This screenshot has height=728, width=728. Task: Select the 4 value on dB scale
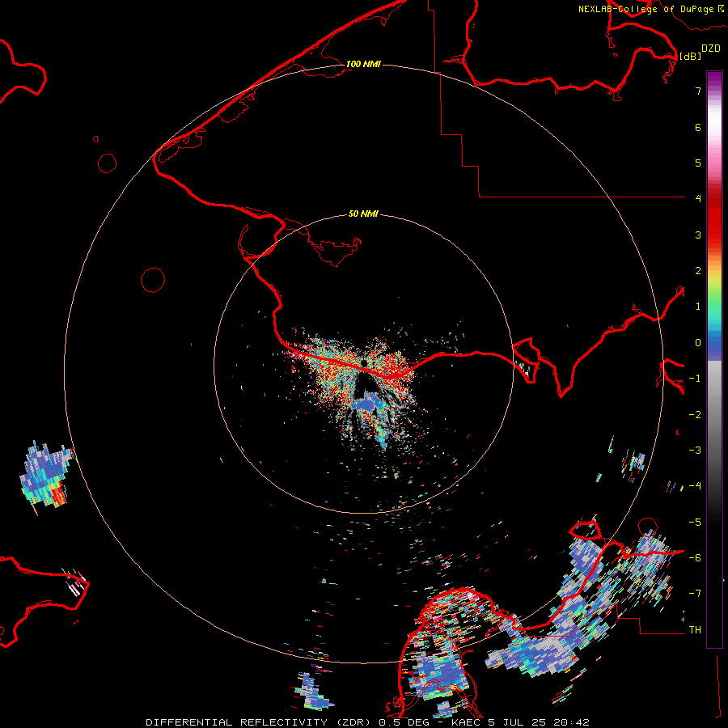698,199
